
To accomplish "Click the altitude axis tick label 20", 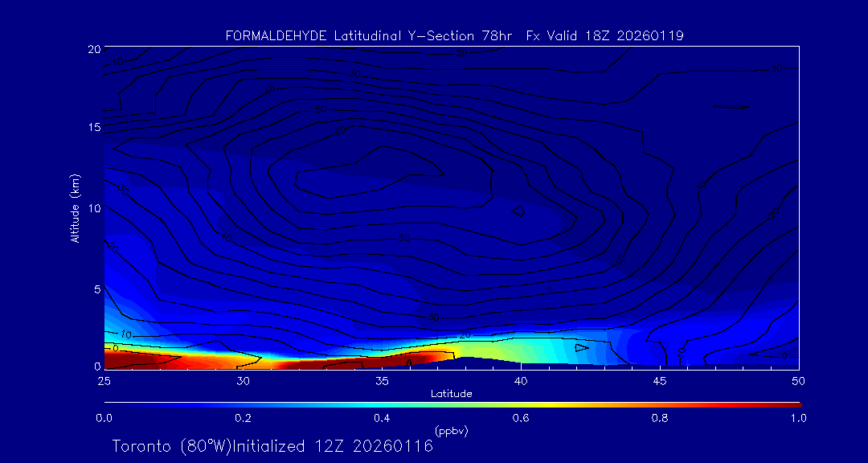I will click(94, 49).
